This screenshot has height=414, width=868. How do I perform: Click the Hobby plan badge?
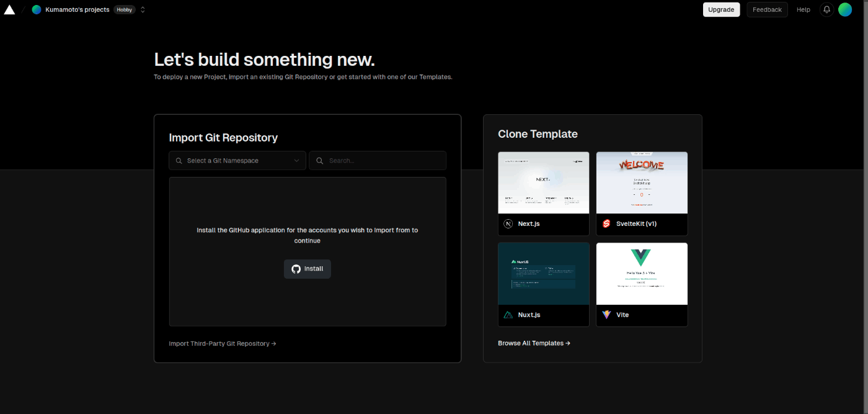pos(125,9)
